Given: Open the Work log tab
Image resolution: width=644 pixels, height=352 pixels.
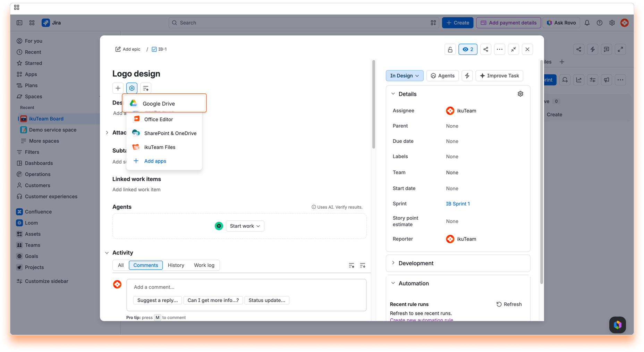Looking at the screenshot, I should click(x=204, y=265).
